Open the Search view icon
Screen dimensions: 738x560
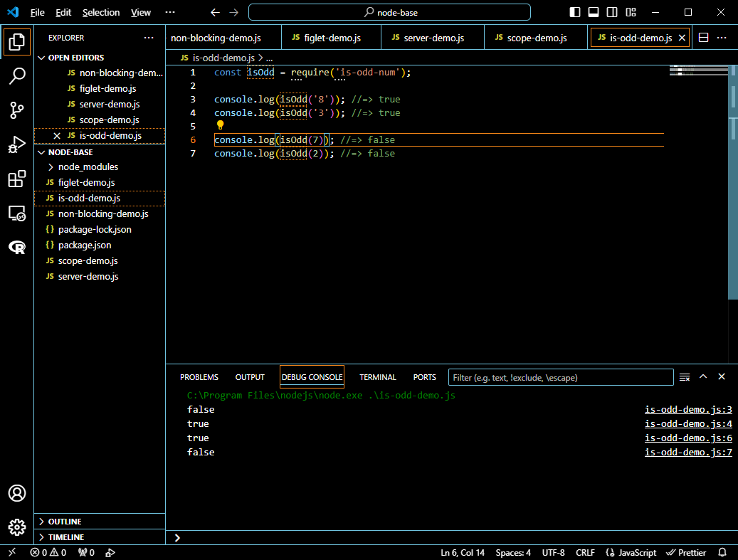pos(17,75)
